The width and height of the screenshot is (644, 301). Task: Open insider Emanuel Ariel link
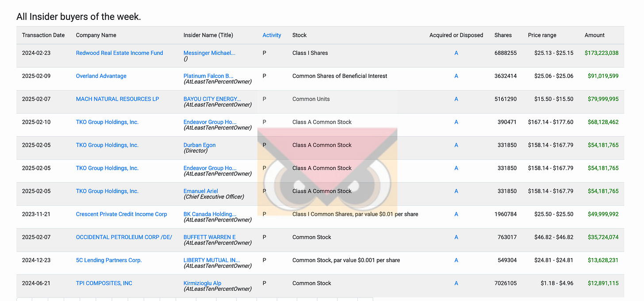201,191
